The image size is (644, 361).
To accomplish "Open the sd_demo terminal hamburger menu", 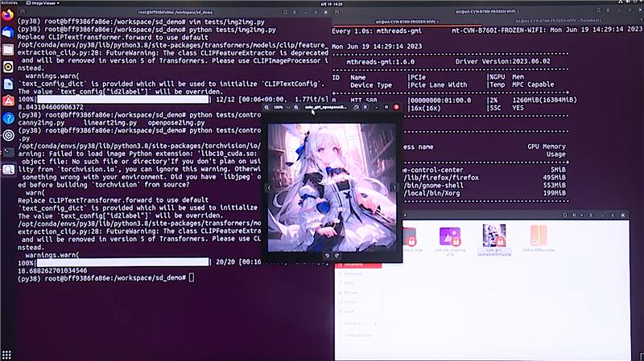I will (x=295, y=12).
